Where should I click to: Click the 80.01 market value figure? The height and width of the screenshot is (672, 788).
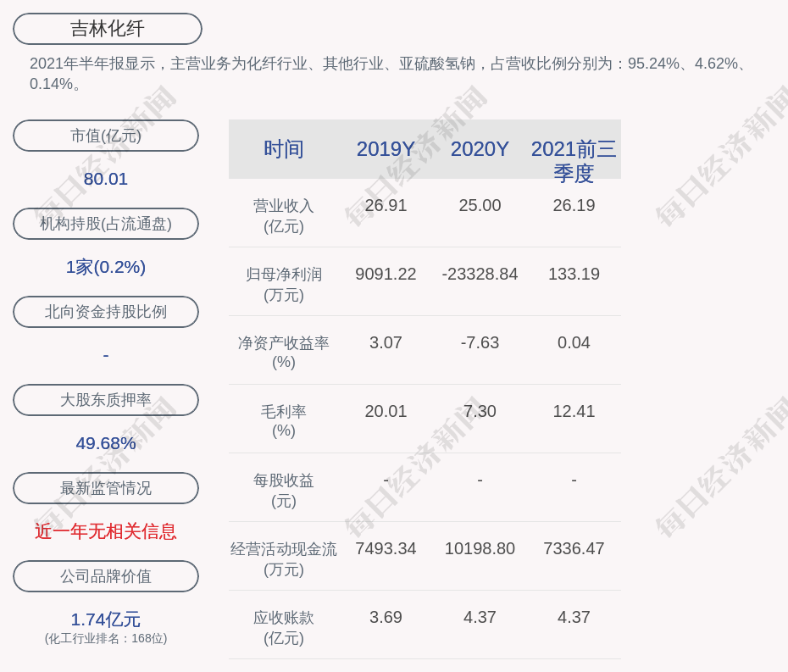[x=106, y=179]
